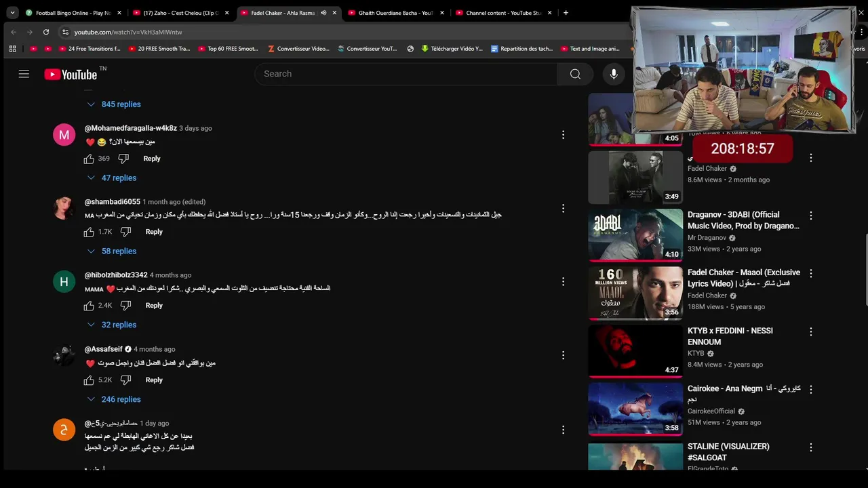Open the YouTube guide hamburger menu

click(x=24, y=74)
